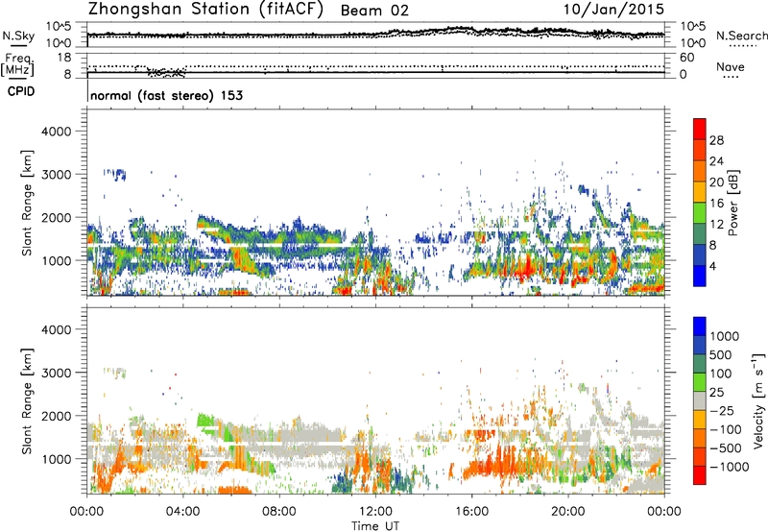Image resolution: width=768 pixels, height=532 pixels.
Task: Click the light green 25–100 Velocity bar segment
Action: (700, 382)
